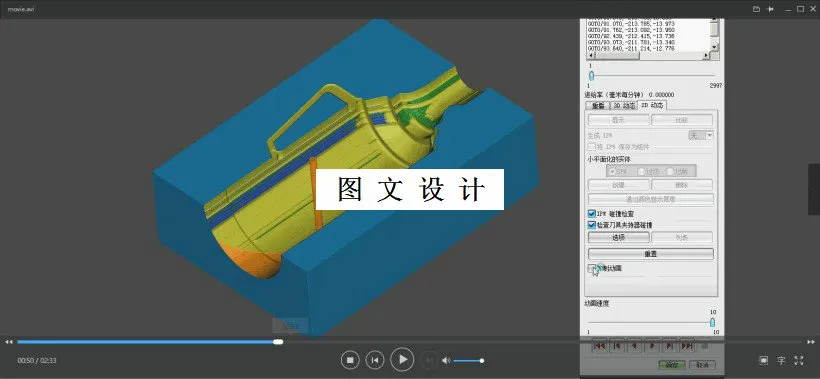
Task: Select the 过剩 radio option
Action: coord(670,171)
